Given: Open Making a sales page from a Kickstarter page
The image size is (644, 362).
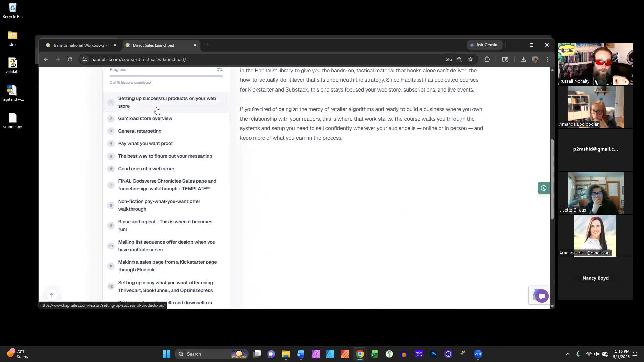Looking at the screenshot, I should click(x=167, y=266).
